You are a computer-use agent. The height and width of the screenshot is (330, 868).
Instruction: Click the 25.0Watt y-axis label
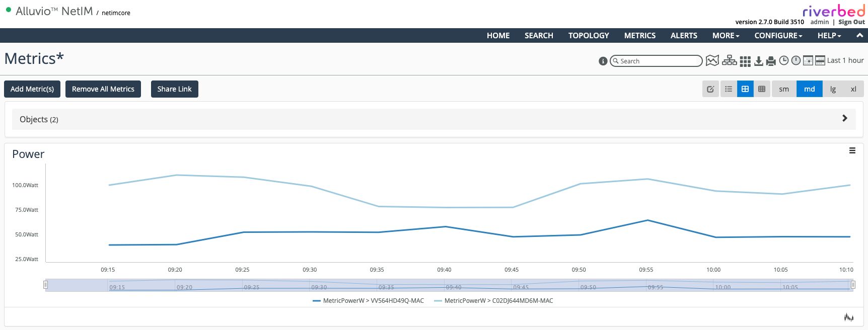click(x=27, y=259)
